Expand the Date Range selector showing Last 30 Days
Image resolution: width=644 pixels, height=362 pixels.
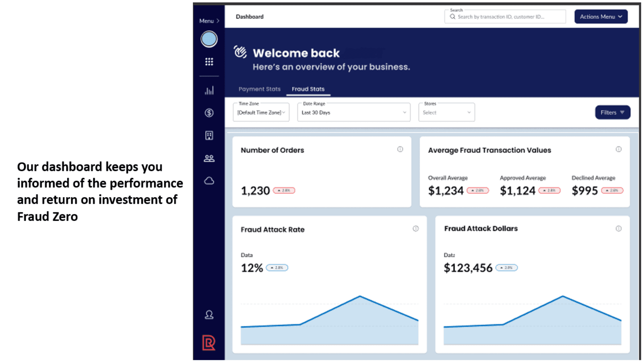click(x=353, y=112)
